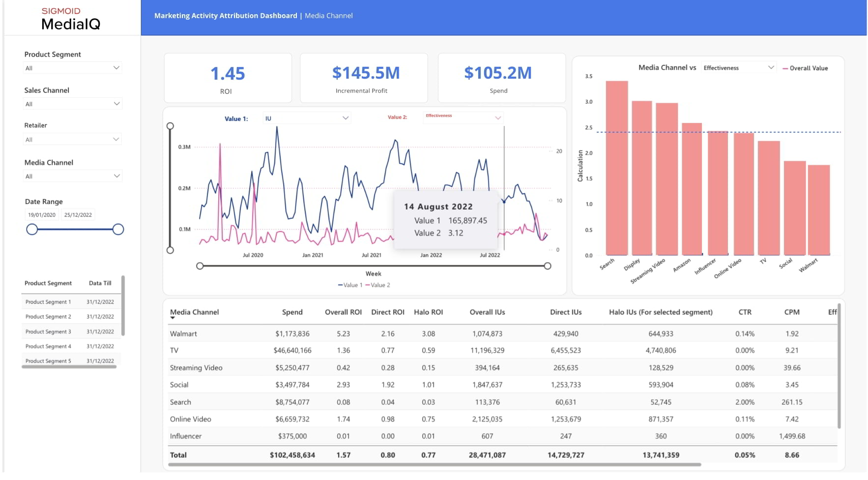Sort table by Spend column header
The height and width of the screenshot is (480, 868).
pos(292,312)
